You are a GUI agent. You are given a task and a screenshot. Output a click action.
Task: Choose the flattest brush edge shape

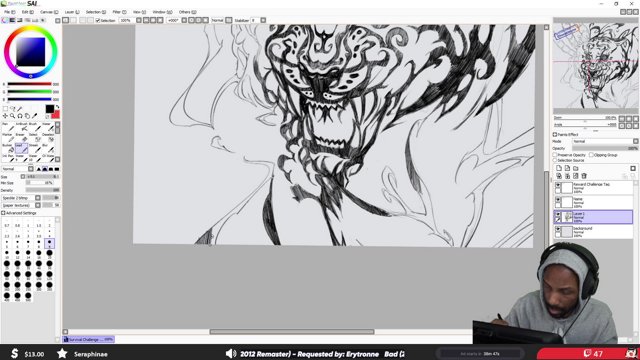56,169
